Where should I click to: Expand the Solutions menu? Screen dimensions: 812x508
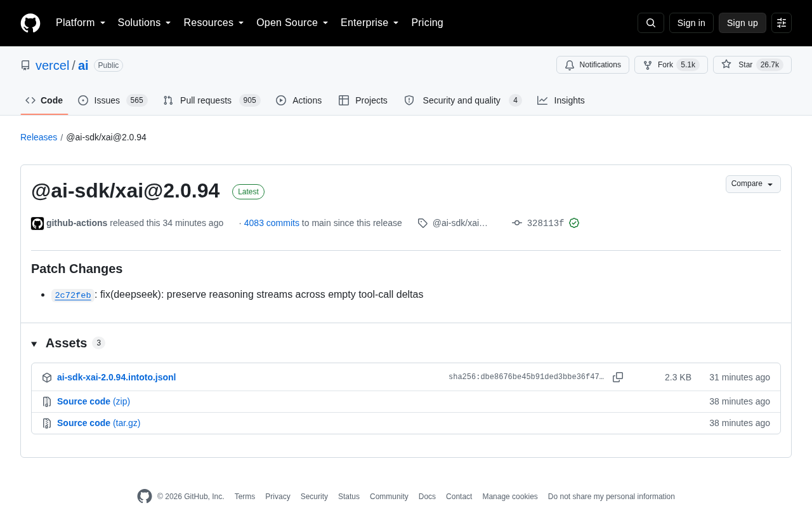tap(145, 23)
